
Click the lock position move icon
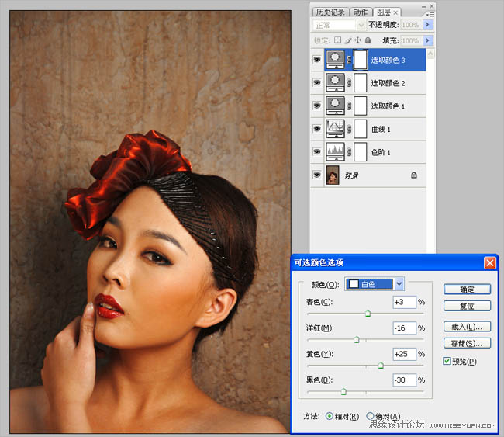(x=357, y=40)
